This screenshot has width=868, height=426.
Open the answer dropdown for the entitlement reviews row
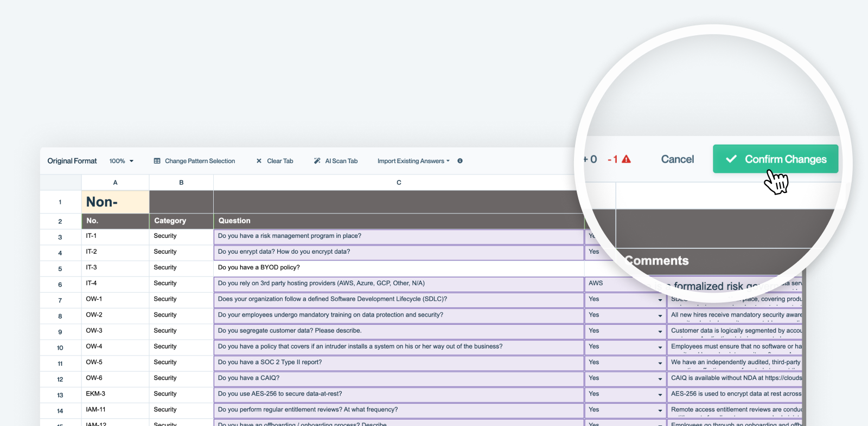click(x=660, y=410)
